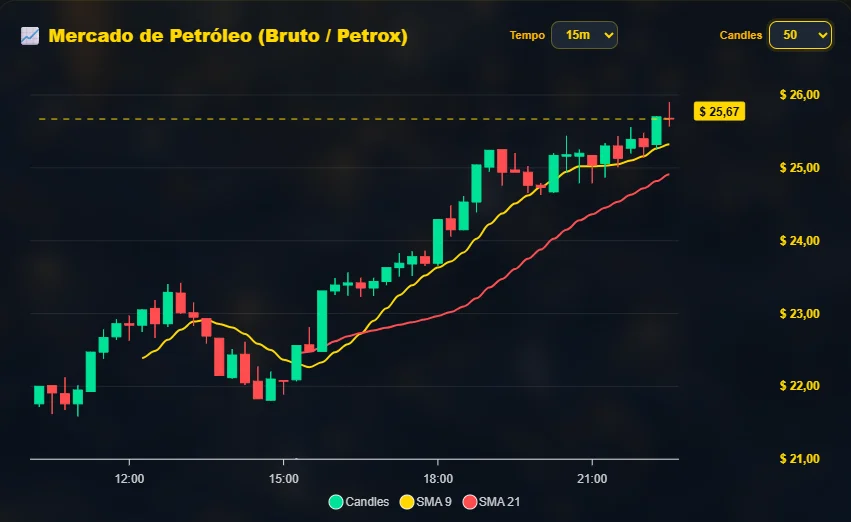Click the $ 23,00 price axis label

coord(799,314)
